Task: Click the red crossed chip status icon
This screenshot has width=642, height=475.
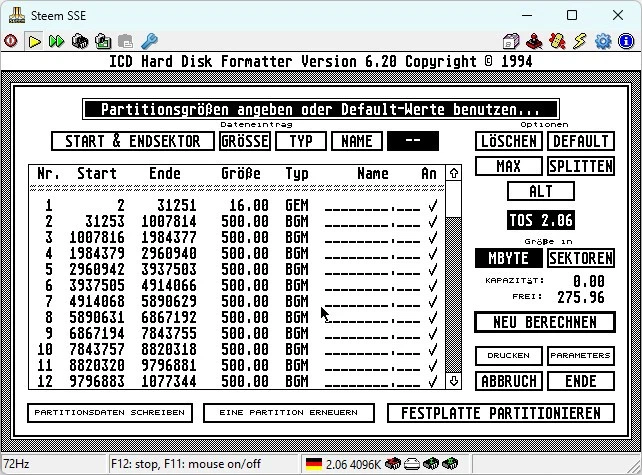Action: pyautogui.click(x=393, y=464)
